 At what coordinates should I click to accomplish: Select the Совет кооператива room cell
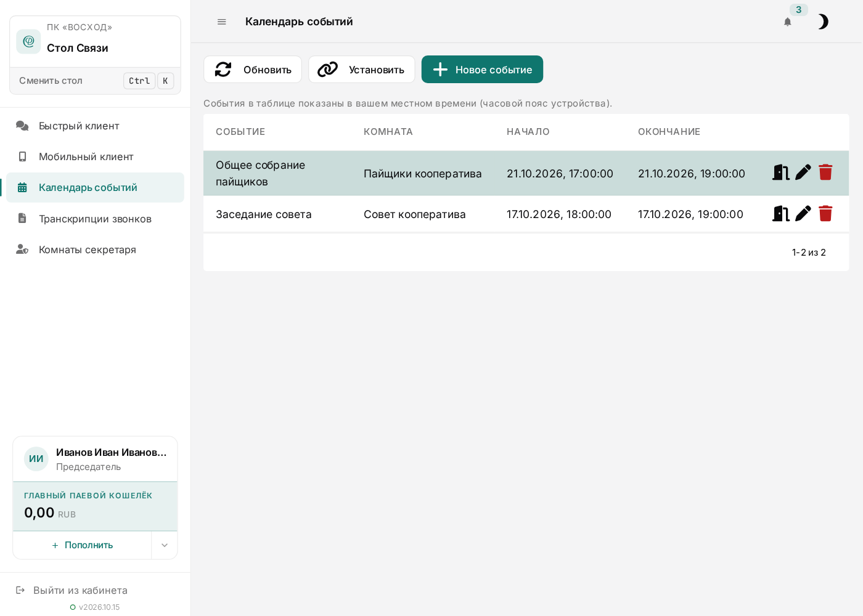pos(415,214)
